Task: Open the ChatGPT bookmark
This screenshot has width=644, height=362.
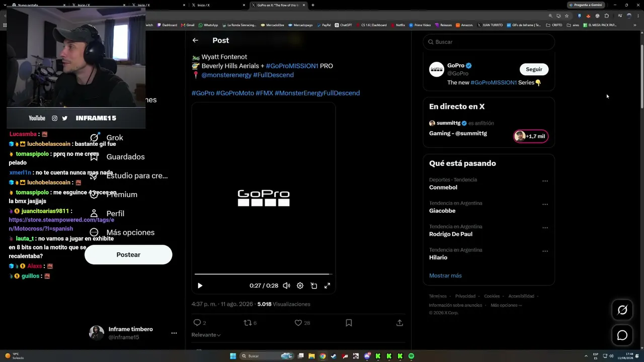Action: (x=343, y=25)
